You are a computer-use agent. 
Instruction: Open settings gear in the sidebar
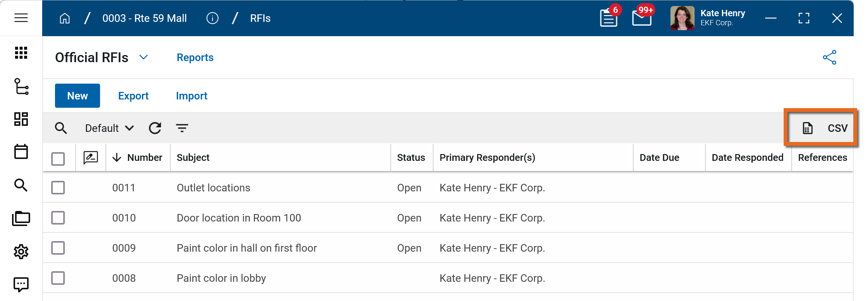(21, 252)
